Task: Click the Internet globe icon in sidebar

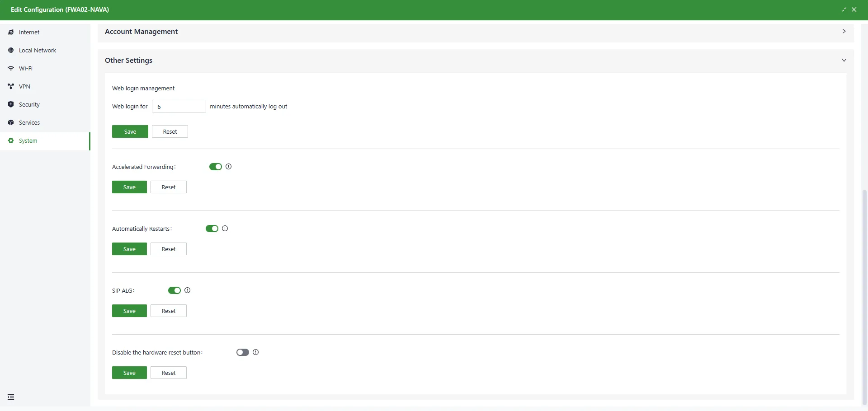Action: [11, 32]
